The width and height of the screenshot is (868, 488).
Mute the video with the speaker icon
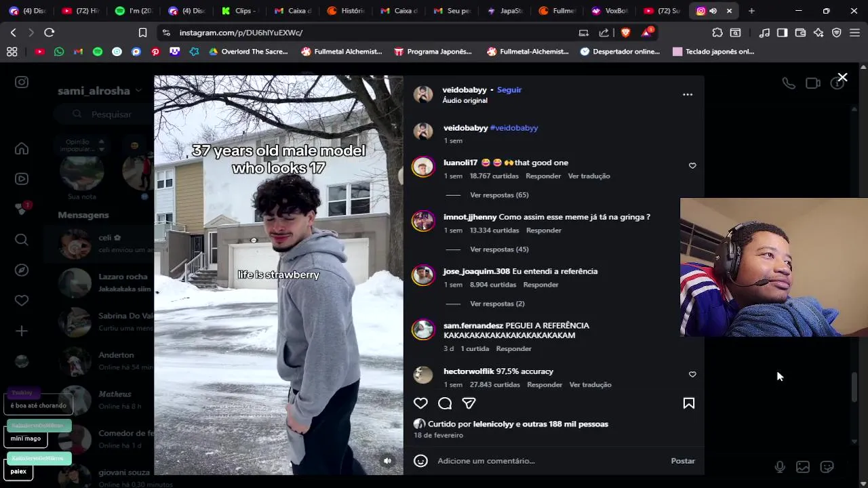tap(387, 461)
